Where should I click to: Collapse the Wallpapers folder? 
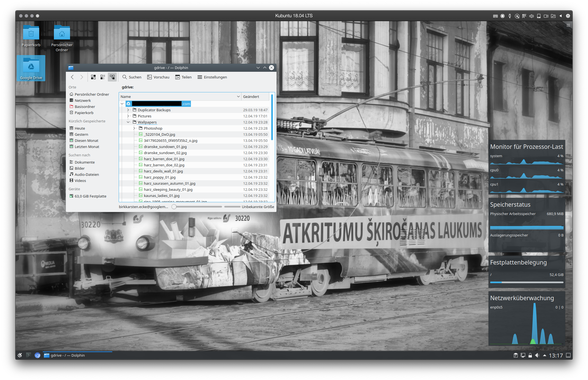128,122
